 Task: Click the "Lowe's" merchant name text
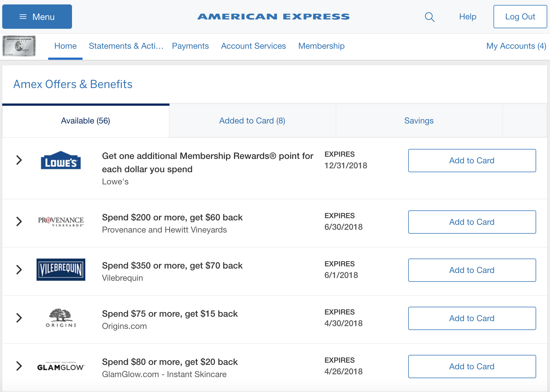pos(115,182)
